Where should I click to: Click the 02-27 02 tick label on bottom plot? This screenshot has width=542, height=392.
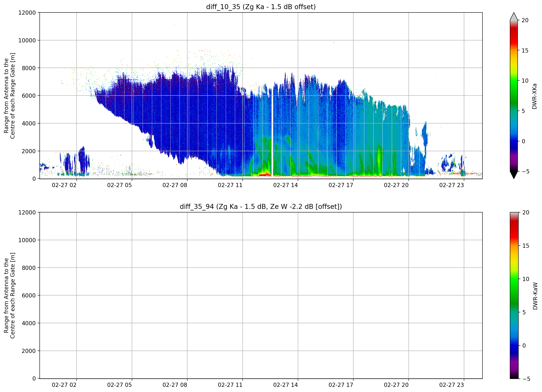point(64,385)
